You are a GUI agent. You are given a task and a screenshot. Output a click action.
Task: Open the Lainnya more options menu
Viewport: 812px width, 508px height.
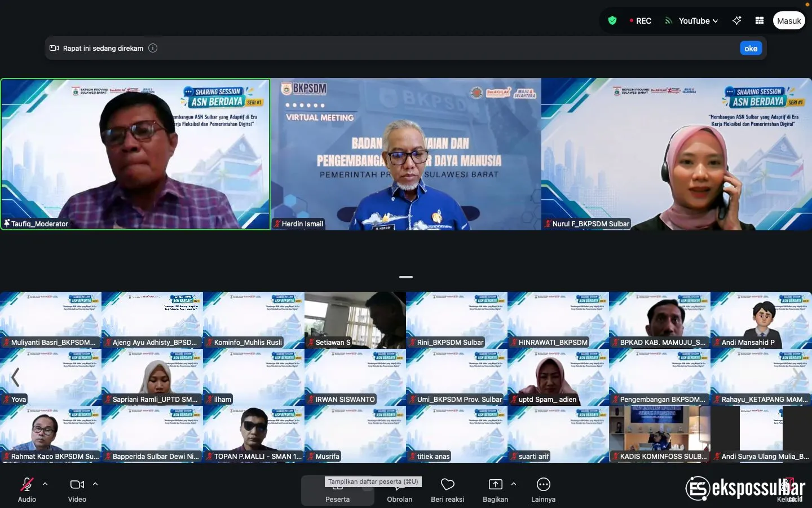[x=543, y=491]
